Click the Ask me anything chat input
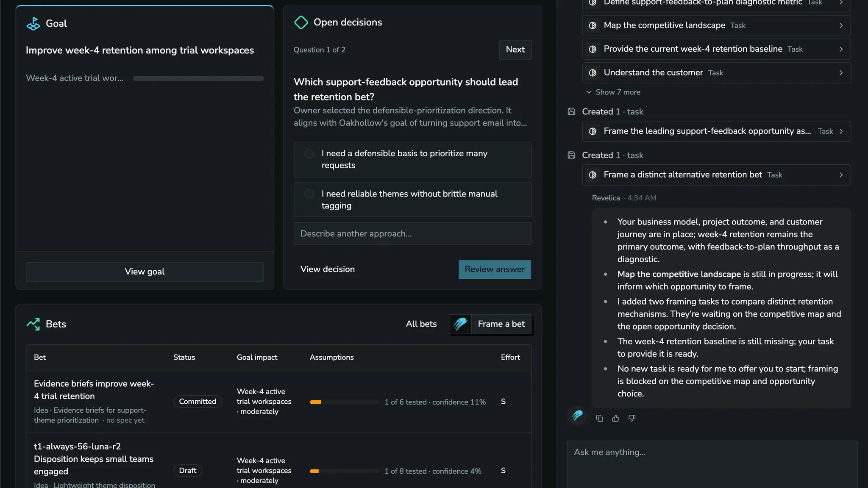868x488 pixels. (x=712, y=464)
